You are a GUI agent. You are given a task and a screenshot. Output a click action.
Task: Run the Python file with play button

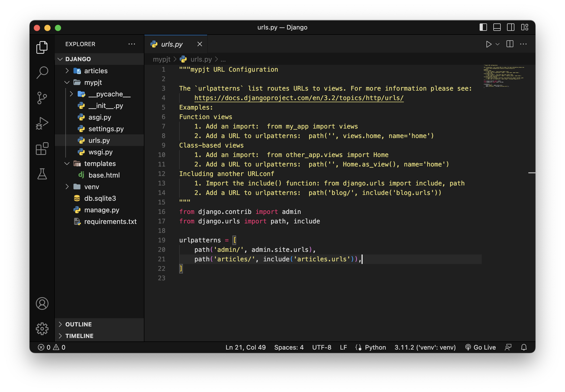pos(488,44)
